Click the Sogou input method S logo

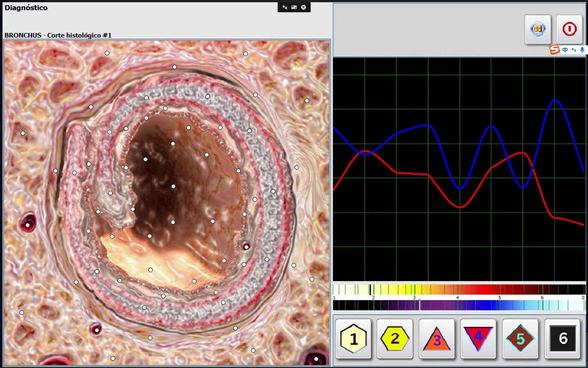[555, 49]
